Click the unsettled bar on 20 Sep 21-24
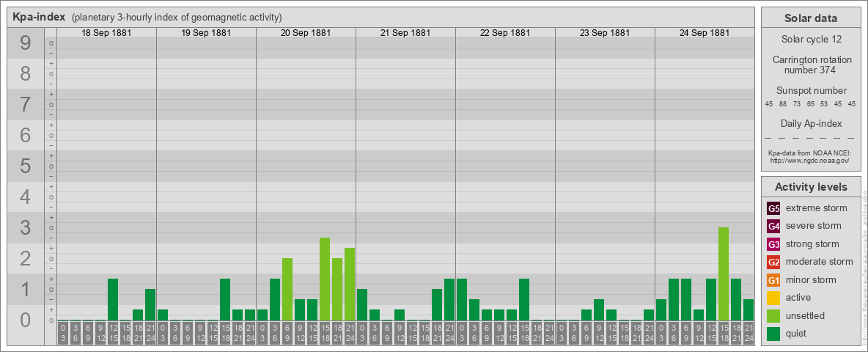Viewport: 868px width, 352px height. click(349, 285)
